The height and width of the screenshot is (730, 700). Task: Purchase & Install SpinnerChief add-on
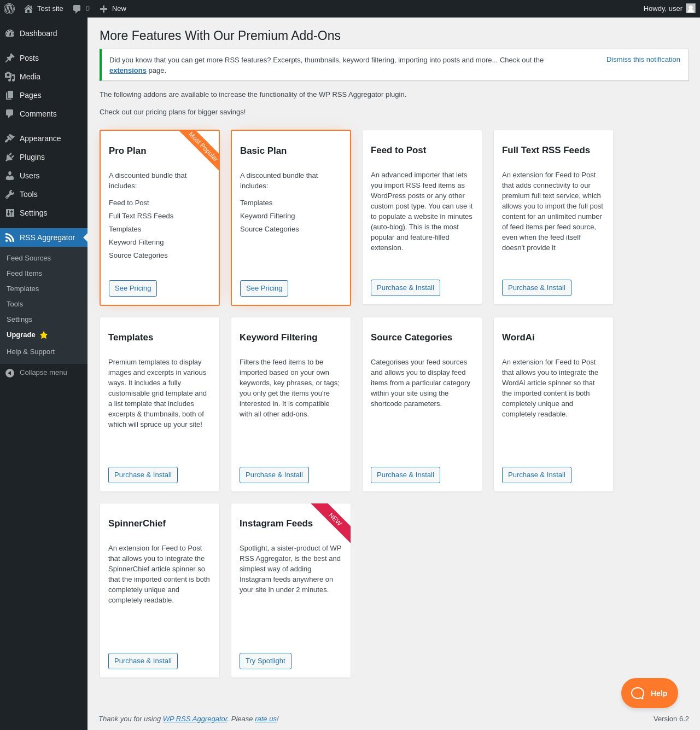pyautogui.click(x=143, y=661)
